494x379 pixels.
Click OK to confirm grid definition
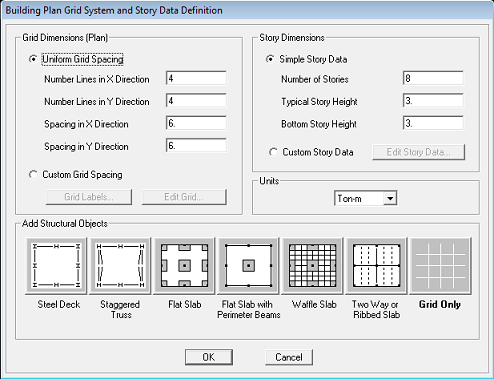coord(209,357)
